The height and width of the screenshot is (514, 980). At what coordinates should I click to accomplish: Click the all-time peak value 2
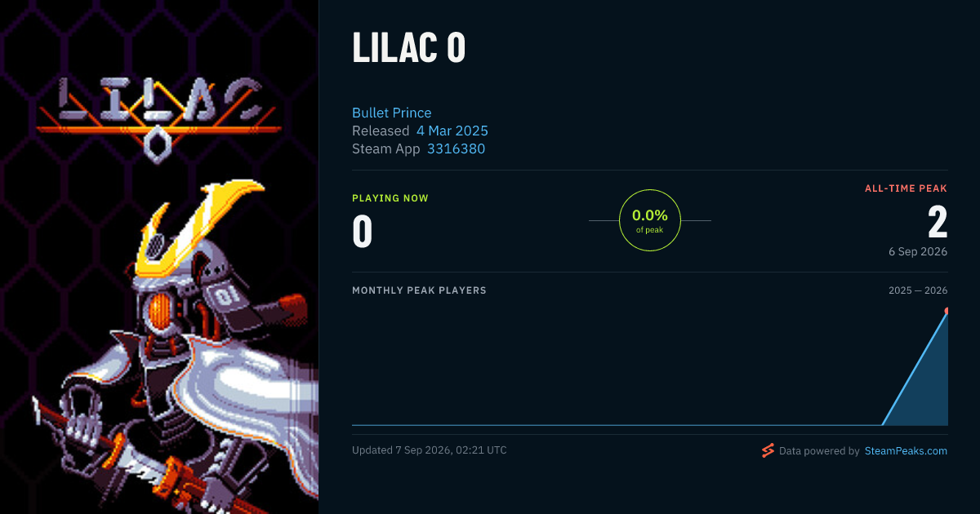tap(938, 222)
